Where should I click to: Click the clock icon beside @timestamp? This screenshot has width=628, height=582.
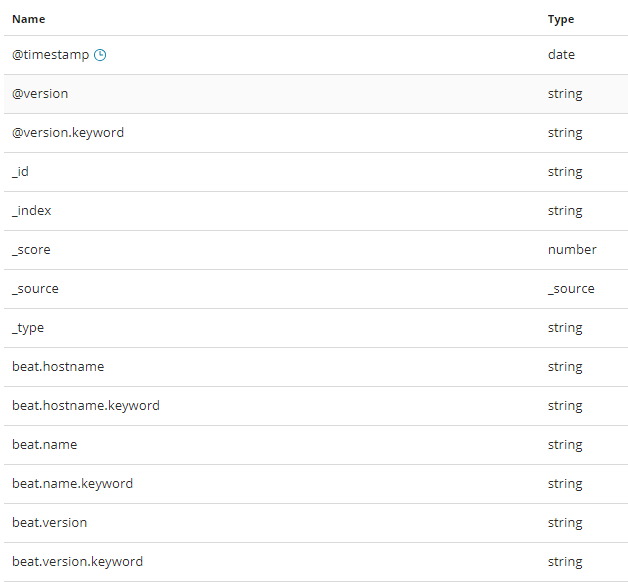tap(100, 55)
